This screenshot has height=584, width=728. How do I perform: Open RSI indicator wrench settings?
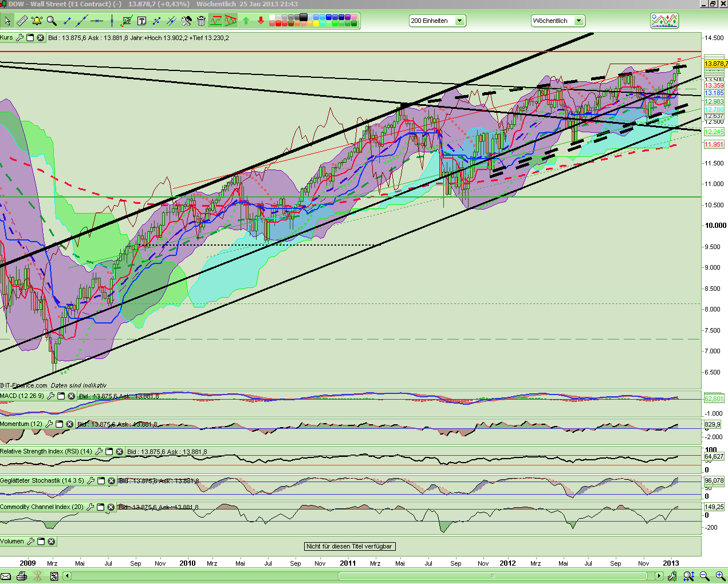[99, 452]
